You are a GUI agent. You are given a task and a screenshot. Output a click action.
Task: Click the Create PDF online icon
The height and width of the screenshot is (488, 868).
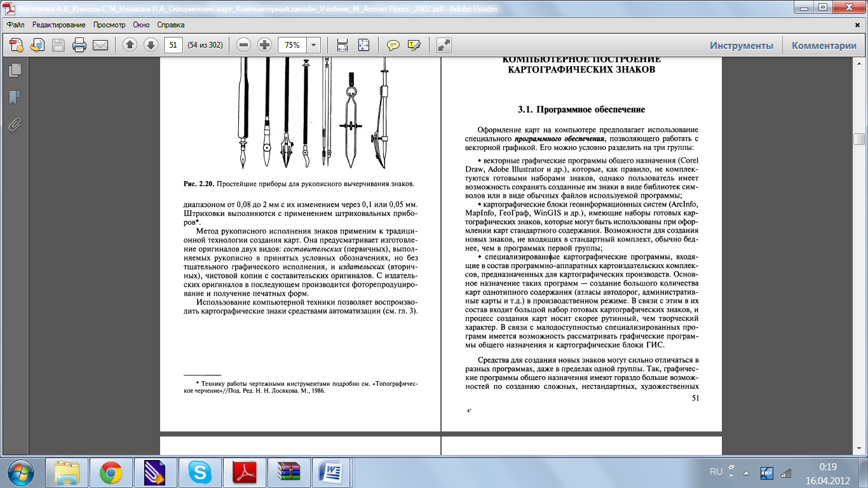[17, 45]
